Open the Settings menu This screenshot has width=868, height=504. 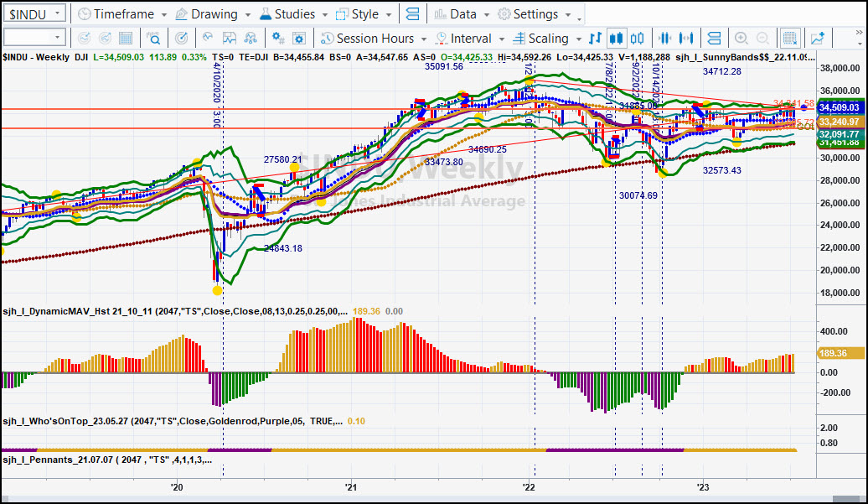(x=528, y=14)
